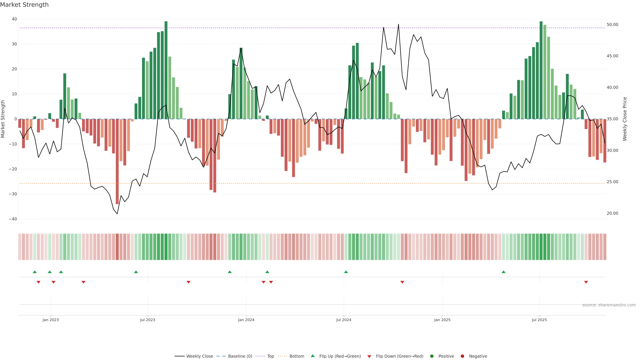This screenshot has height=362, width=644.
Task: Click the source: sharemaestro.com text
Action: [x=609, y=305]
